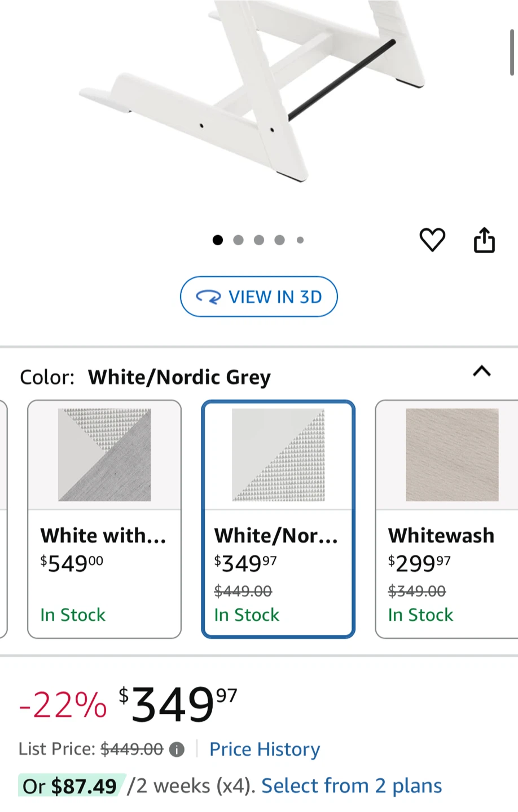Tap the partially hidden color card at left edge
The height and width of the screenshot is (812, 518).
click(3, 519)
